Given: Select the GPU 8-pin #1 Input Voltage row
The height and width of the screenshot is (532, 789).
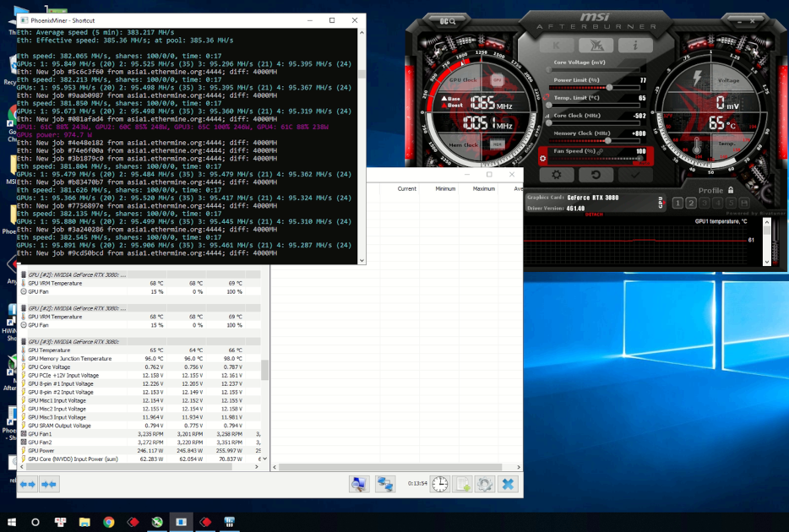Looking at the screenshot, I should pyautogui.click(x=140, y=383).
